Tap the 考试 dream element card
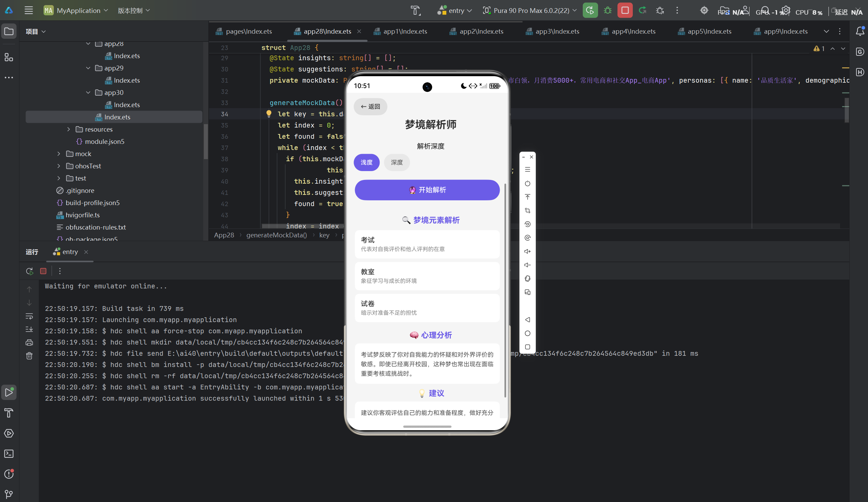Viewport: 868px width, 502px height. 427,244
